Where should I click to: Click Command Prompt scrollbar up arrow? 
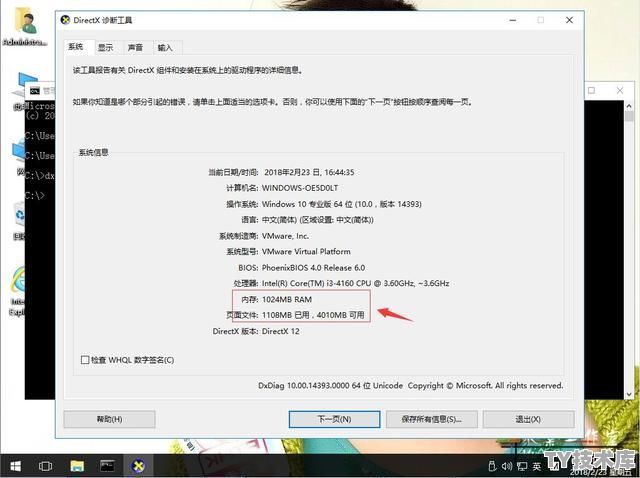coord(629,106)
